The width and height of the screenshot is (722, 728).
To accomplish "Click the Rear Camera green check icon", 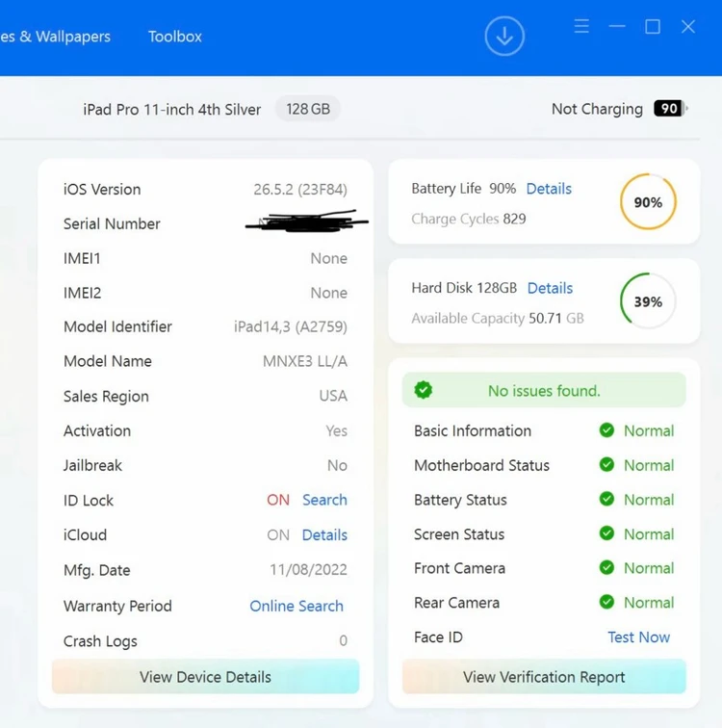I will click(x=606, y=602).
